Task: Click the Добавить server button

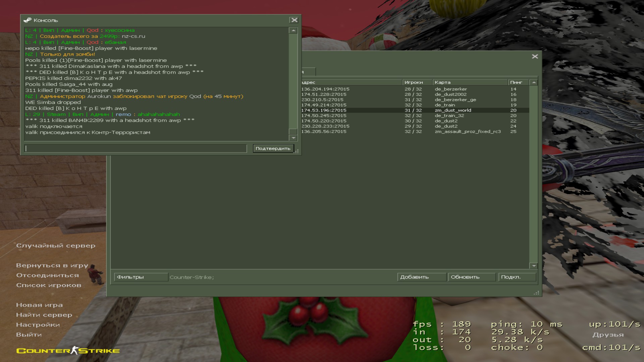Action: pyautogui.click(x=422, y=277)
